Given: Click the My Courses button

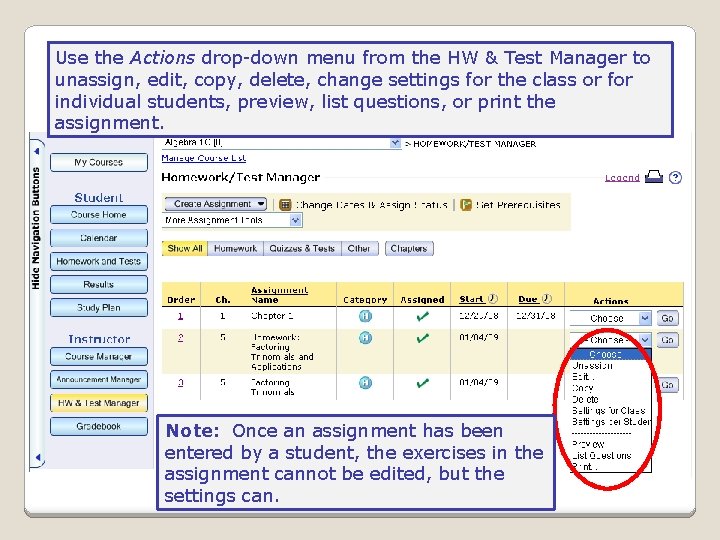Looking at the screenshot, I should coord(99,162).
